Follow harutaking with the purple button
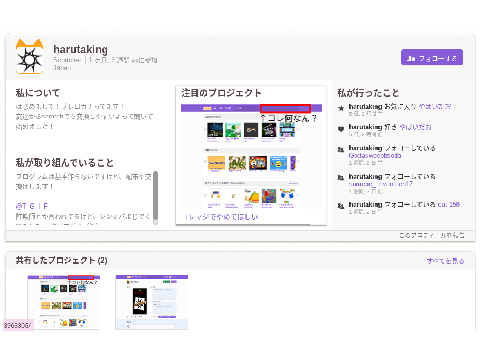480x360 pixels. click(x=432, y=57)
